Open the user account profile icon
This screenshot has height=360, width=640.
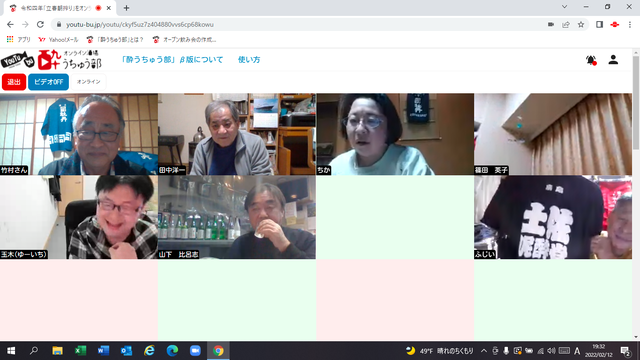613,60
